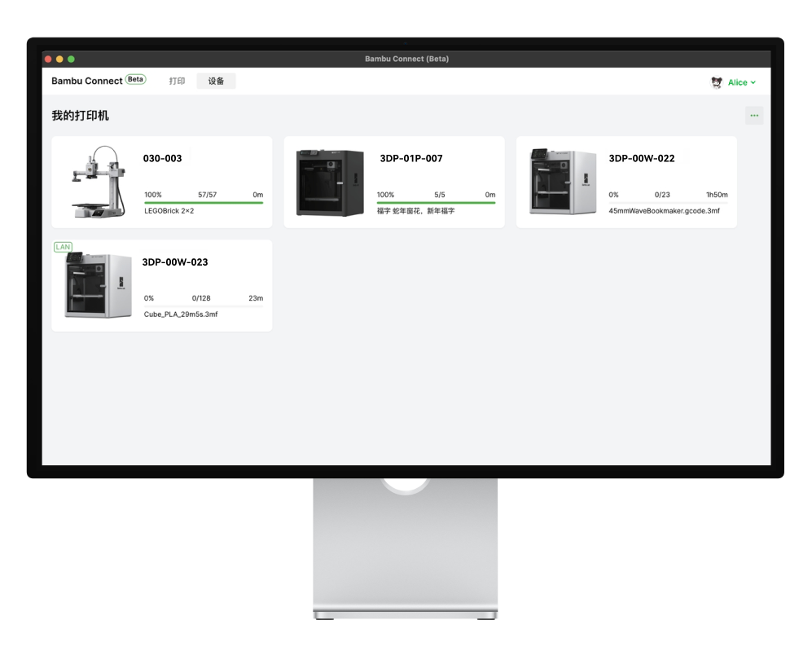Click the LAN badge on 3DP-00W-023

coord(64,247)
